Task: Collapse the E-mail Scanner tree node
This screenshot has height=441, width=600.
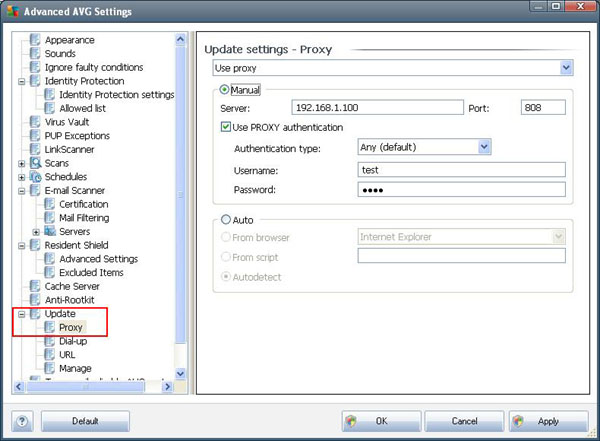Action: tap(22, 191)
